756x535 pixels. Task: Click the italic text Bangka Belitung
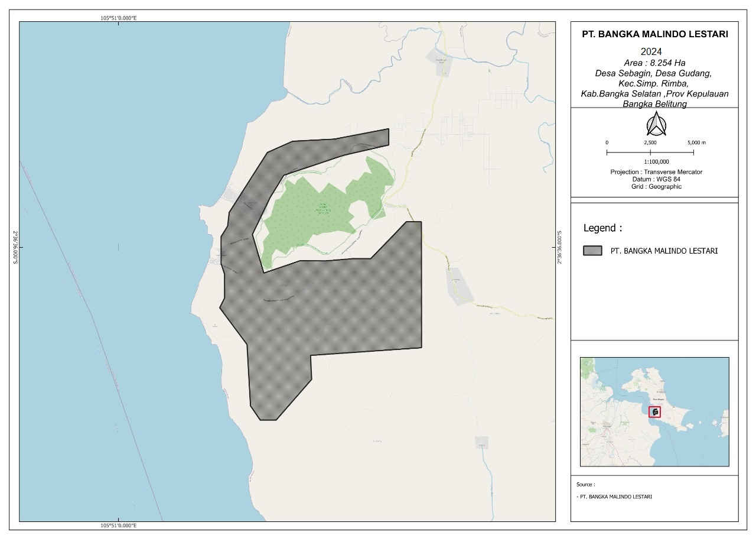[654, 104]
